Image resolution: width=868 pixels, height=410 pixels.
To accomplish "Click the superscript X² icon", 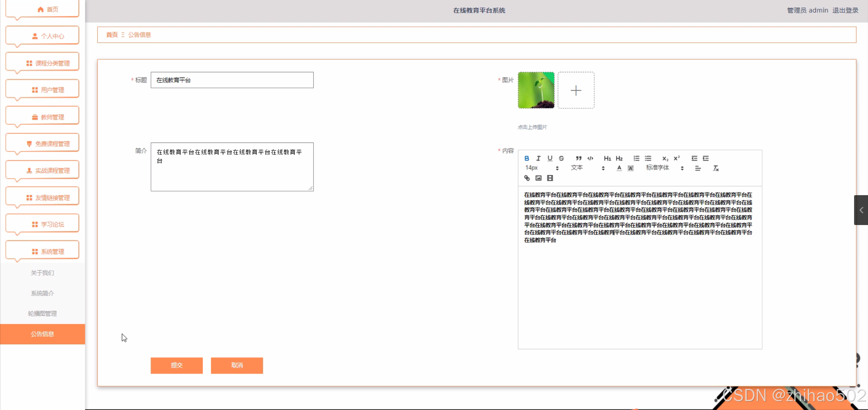I will [677, 158].
